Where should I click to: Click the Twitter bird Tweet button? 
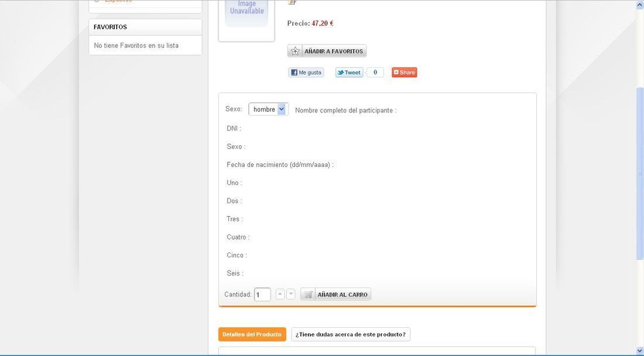pos(349,73)
